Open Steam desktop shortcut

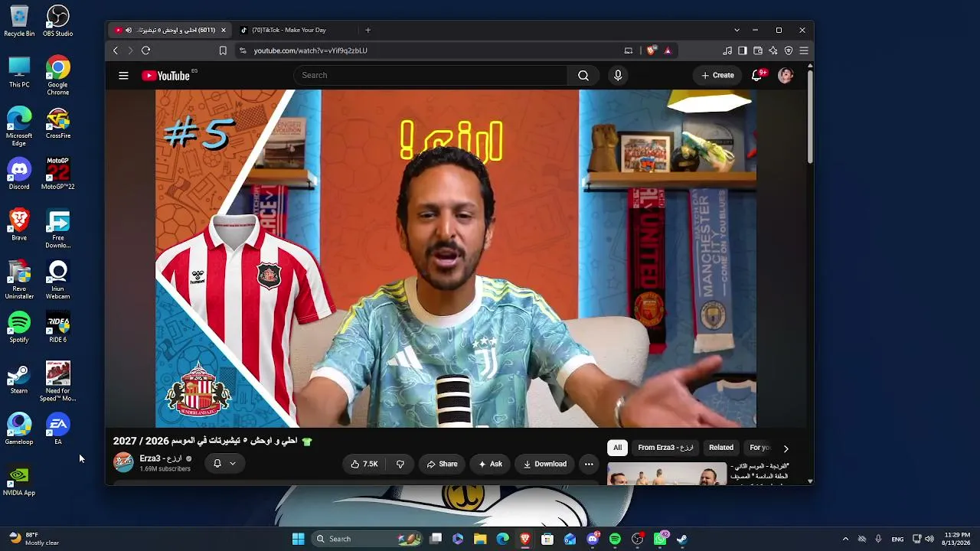click(x=19, y=379)
